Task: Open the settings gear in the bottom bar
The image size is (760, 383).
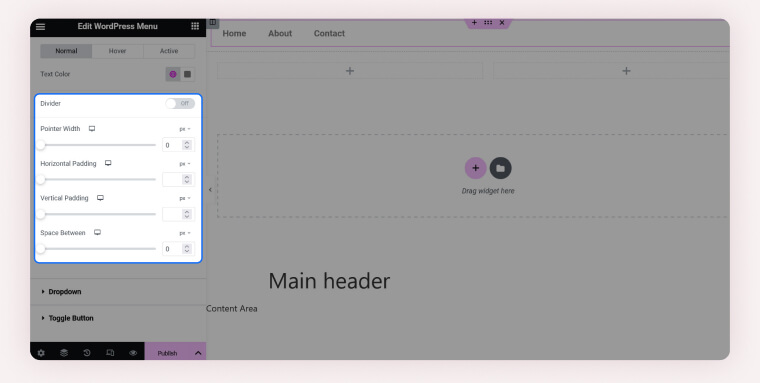Action: click(41, 353)
